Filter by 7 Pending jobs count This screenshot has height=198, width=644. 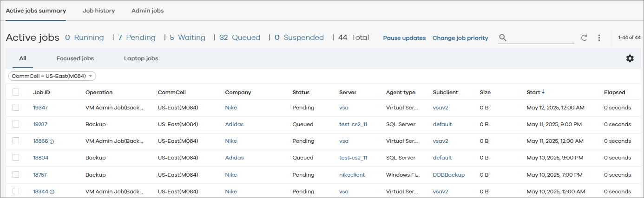[137, 38]
